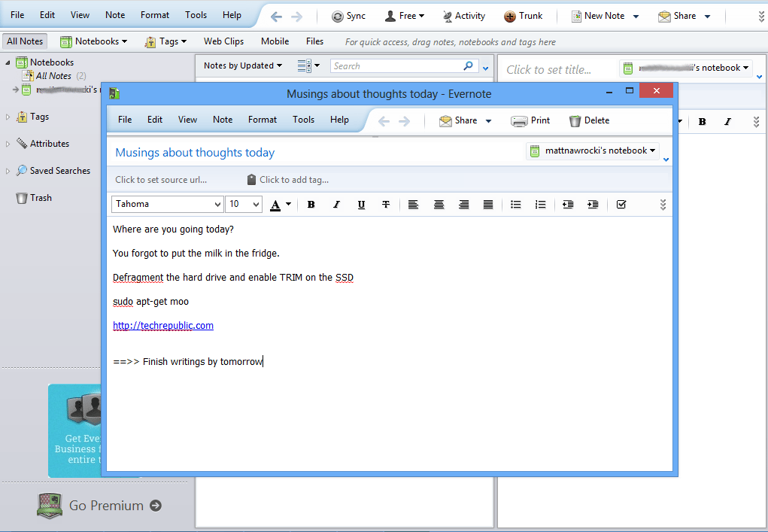Image resolution: width=768 pixels, height=532 pixels.
Task: Insert a checkbox to-do item
Action: (621, 205)
